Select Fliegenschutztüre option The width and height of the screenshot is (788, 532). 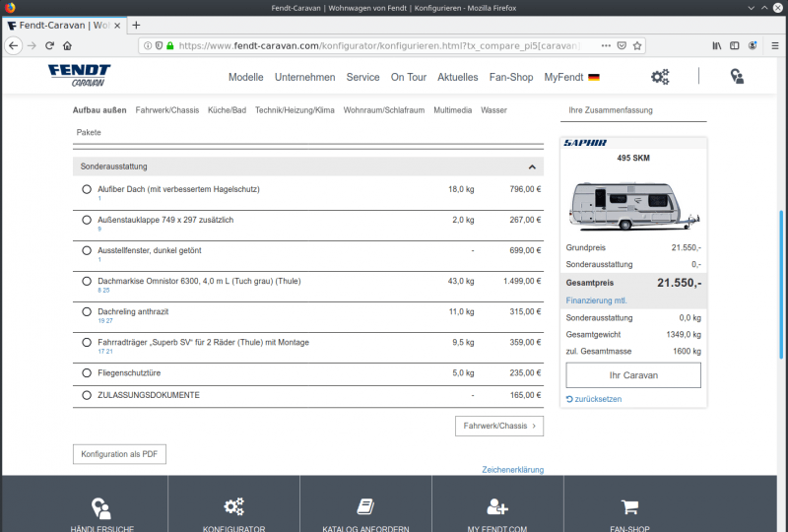87,373
